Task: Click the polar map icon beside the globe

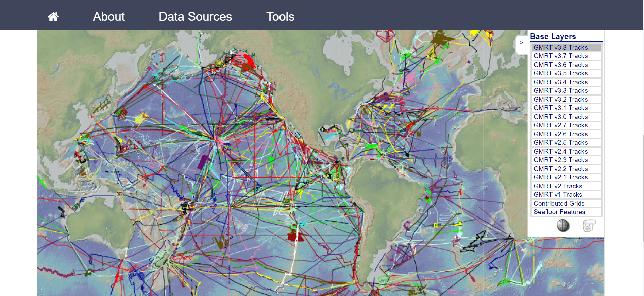Action: [589, 225]
